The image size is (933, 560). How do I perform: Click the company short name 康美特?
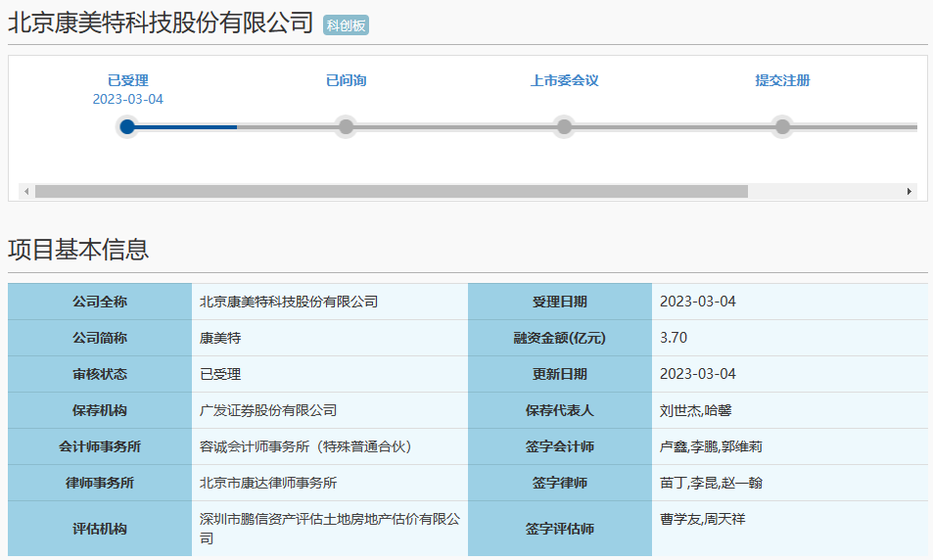pos(220,338)
